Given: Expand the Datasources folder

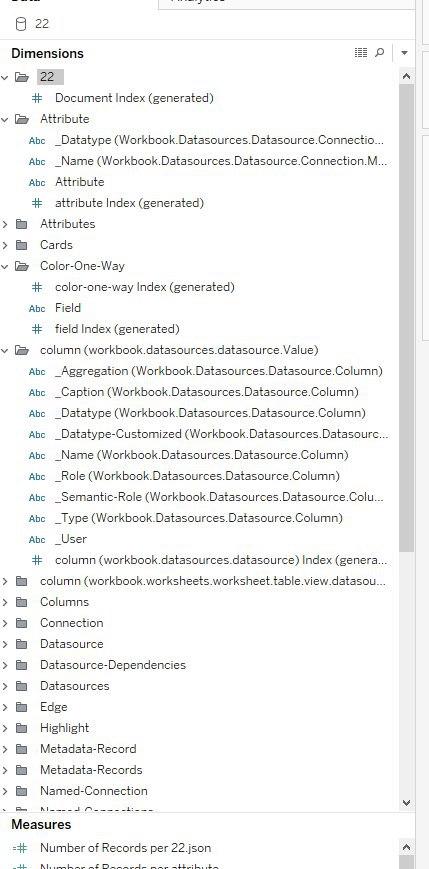Looking at the screenshot, I should point(4,687).
